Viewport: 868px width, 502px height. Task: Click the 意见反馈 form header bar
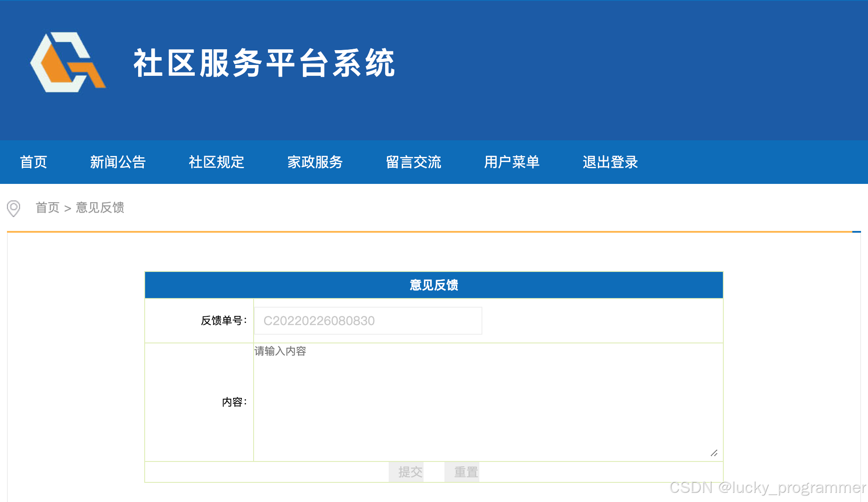click(434, 285)
